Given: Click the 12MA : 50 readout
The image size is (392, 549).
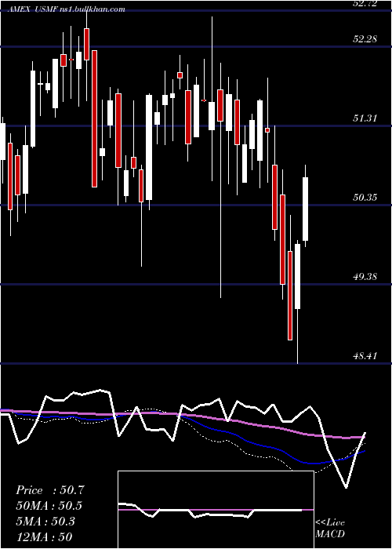Looking at the screenshot, I should [44, 536].
